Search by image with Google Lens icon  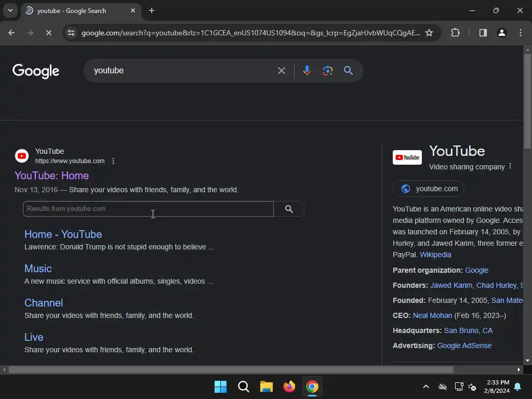(327, 71)
